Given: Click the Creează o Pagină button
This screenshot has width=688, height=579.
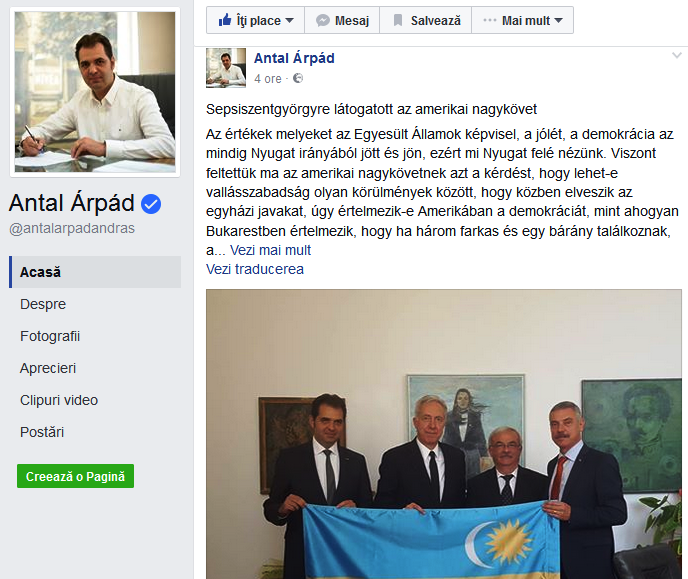Looking at the screenshot, I should point(75,476).
